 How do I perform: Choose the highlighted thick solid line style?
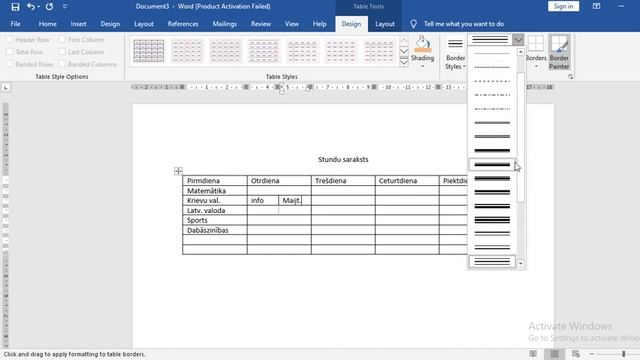[x=492, y=164]
